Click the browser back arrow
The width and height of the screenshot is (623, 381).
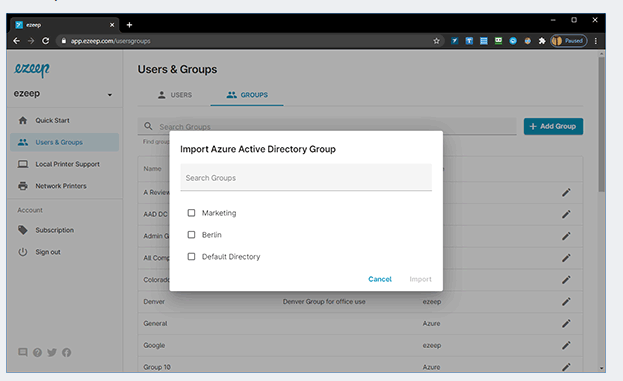point(16,41)
